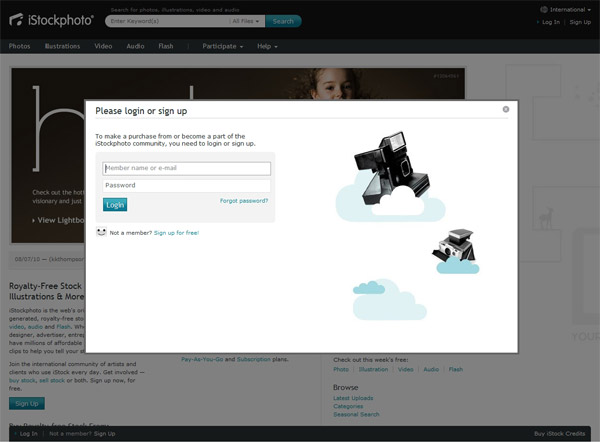Click the free Video link
This screenshot has width=600, height=442.
pyautogui.click(x=406, y=369)
